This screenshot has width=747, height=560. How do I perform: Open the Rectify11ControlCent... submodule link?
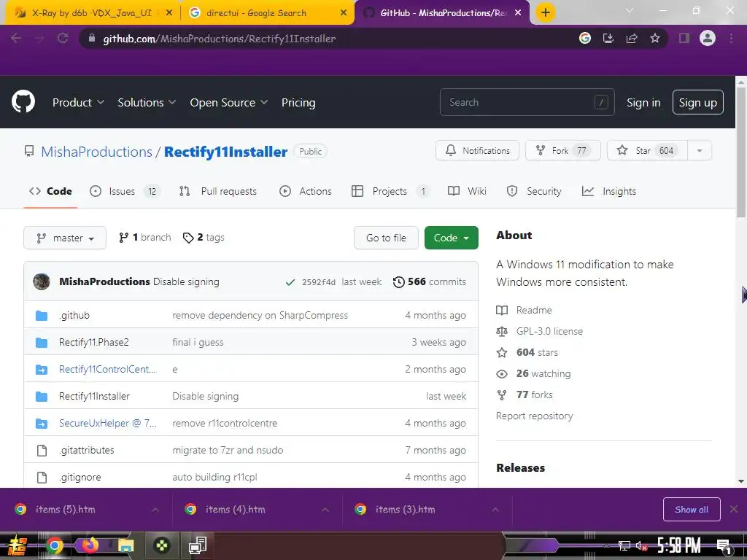(107, 370)
